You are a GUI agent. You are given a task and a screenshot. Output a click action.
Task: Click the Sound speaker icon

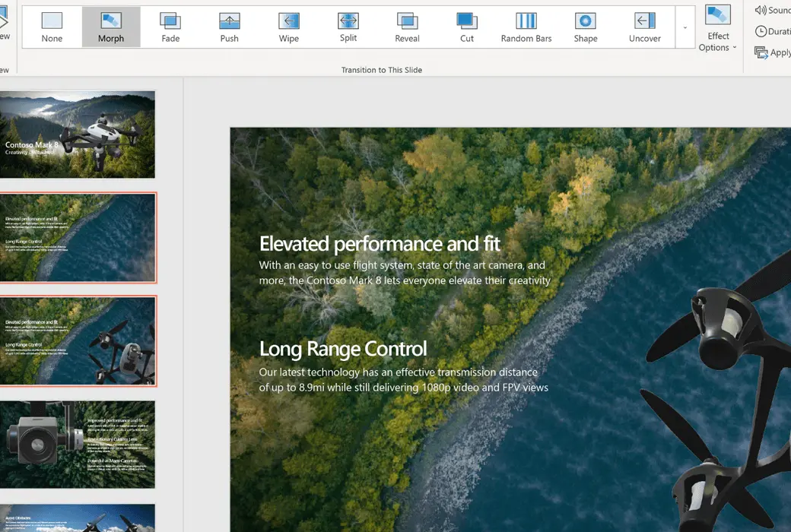pyautogui.click(x=761, y=10)
